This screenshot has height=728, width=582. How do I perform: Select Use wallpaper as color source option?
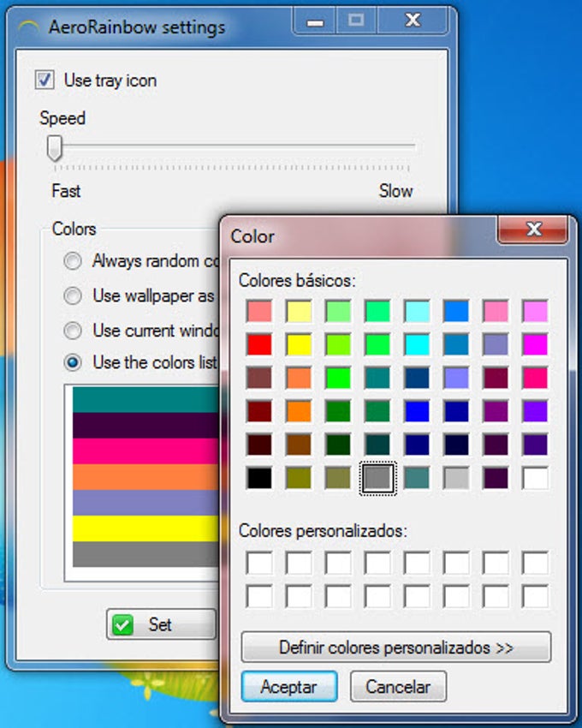coord(73,295)
